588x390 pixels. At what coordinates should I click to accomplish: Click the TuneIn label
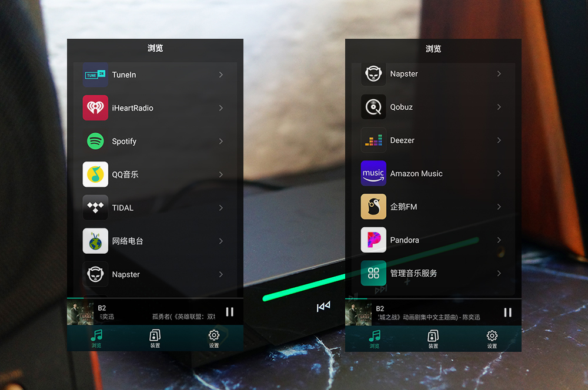click(x=124, y=75)
